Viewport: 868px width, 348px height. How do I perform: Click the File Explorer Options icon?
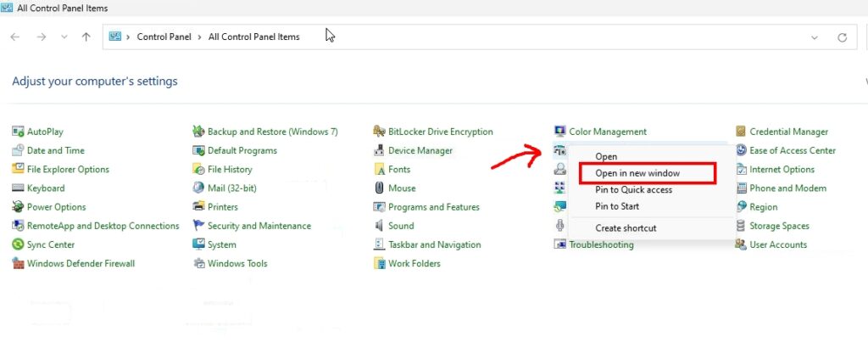(19, 170)
